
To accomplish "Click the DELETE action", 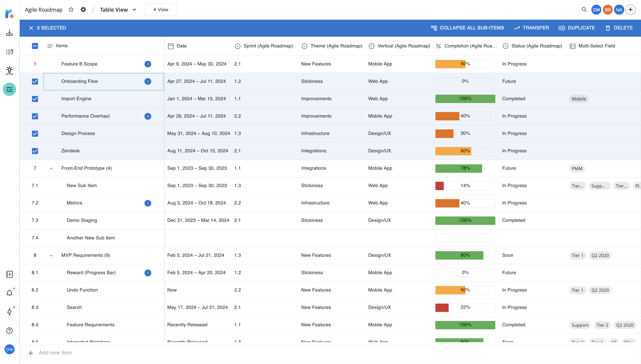I will point(619,28).
